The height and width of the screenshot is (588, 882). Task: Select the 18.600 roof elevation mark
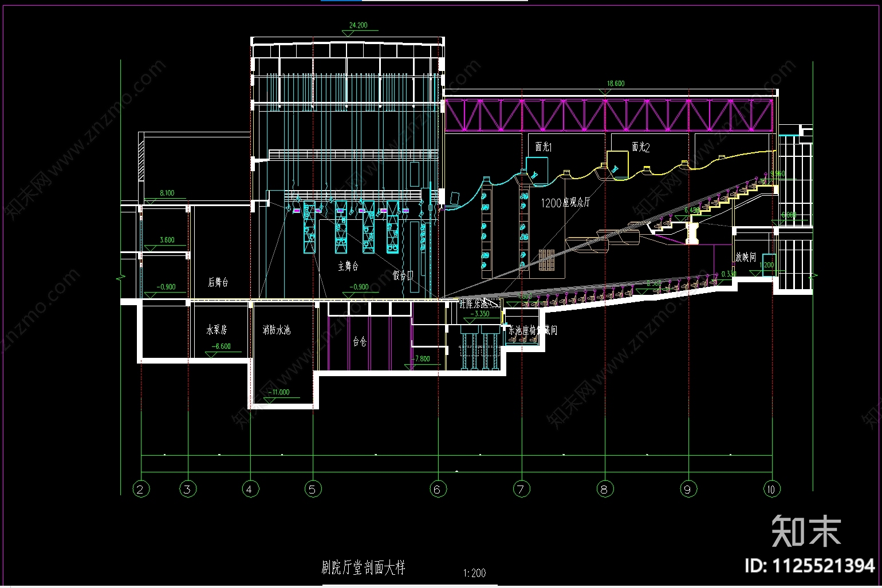pyautogui.click(x=616, y=84)
